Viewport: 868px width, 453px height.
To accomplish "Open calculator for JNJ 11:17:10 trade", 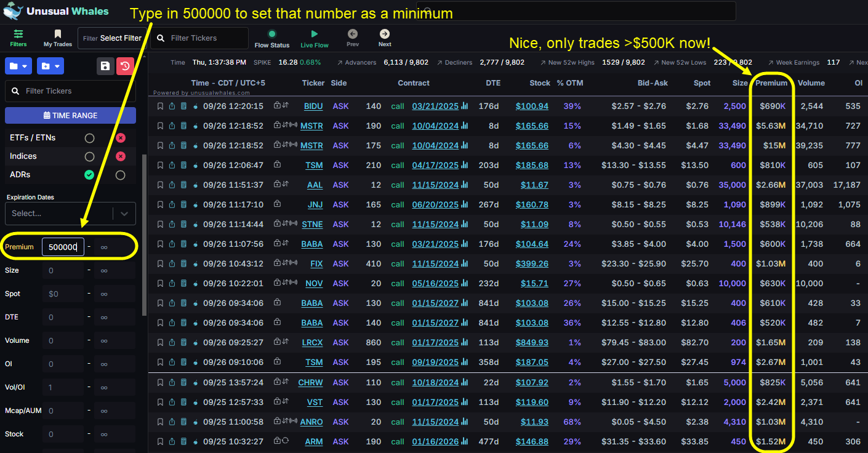I will (x=183, y=204).
